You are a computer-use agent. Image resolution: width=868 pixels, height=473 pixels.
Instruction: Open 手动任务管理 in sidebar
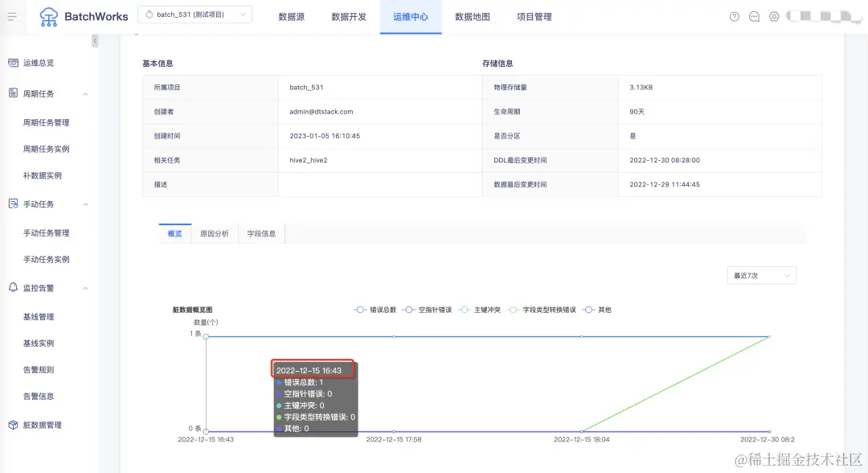pos(46,233)
